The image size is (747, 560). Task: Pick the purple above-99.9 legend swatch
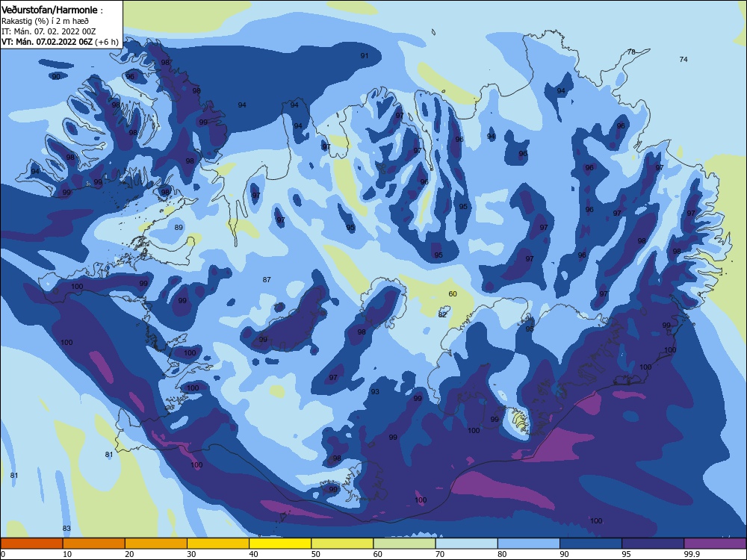point(715,544)
